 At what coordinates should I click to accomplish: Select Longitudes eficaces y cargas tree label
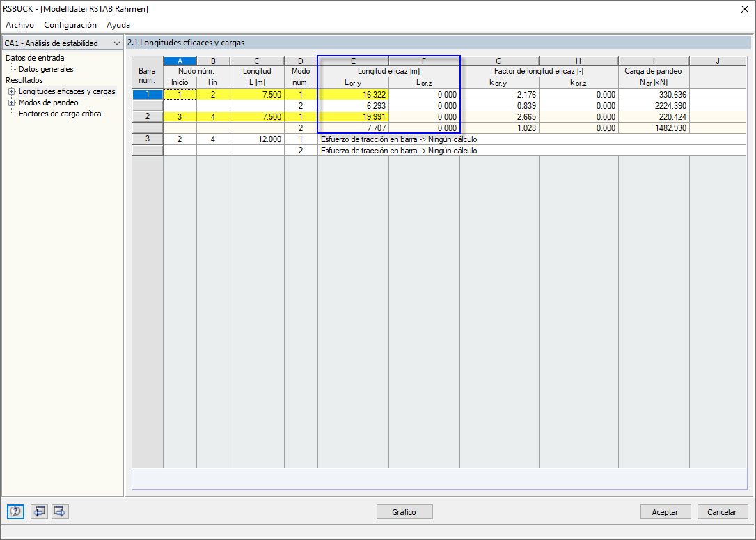(x=67, y=91)
